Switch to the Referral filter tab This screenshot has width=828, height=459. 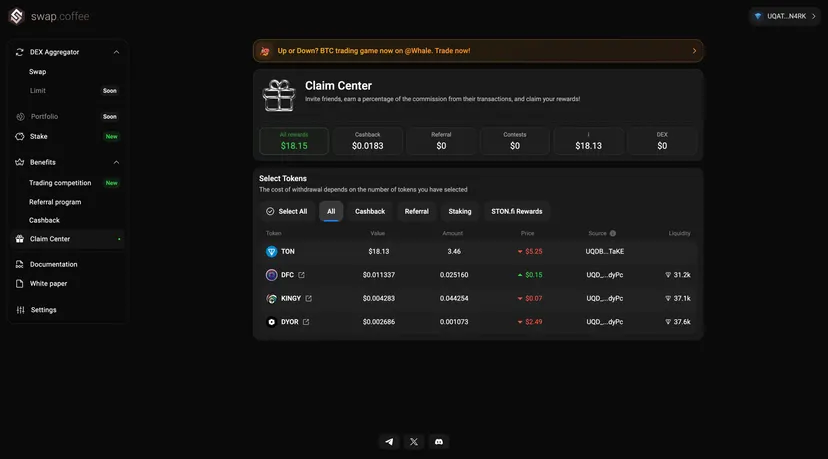[417, 211]
